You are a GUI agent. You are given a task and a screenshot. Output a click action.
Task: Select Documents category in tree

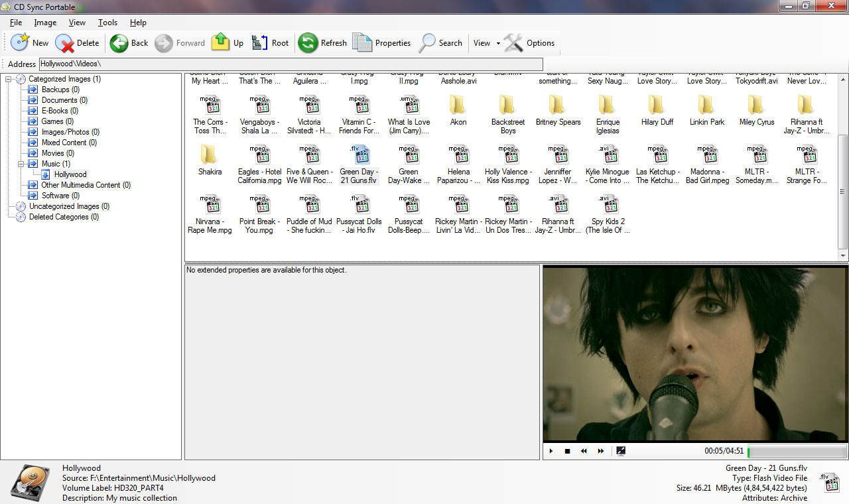tap(64, 100)
